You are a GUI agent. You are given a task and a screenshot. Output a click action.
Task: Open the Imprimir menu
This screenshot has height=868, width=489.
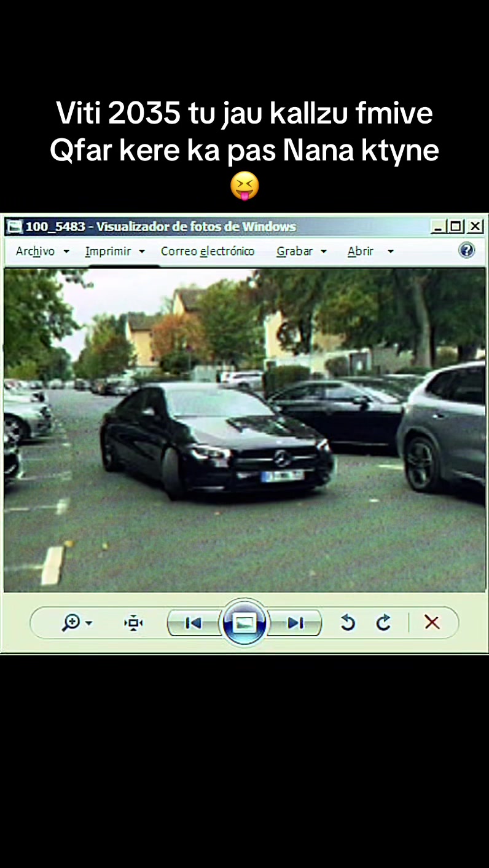tap(108, 251)
